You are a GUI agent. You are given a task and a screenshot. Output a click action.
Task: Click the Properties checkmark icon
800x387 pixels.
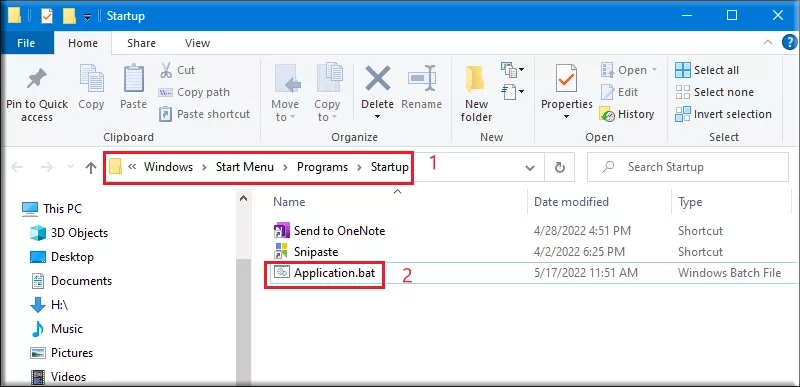[x=566, y=79]
